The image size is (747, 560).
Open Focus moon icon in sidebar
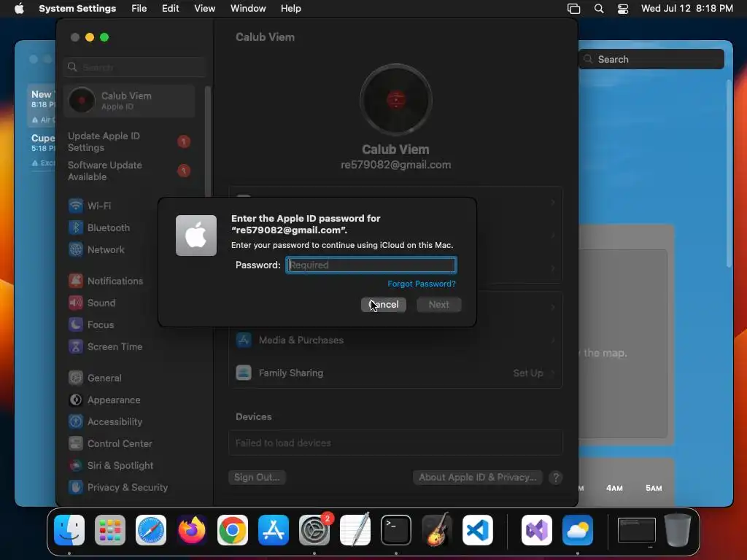coord(75,324)
